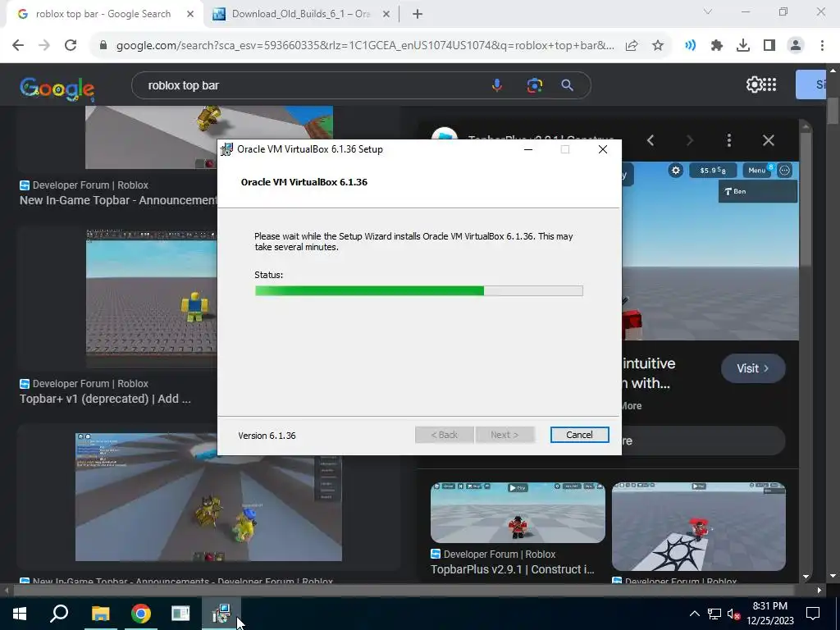The image size is (840, 630).
Task: Show hidden system tray icons
Action: tap(694, 614)
